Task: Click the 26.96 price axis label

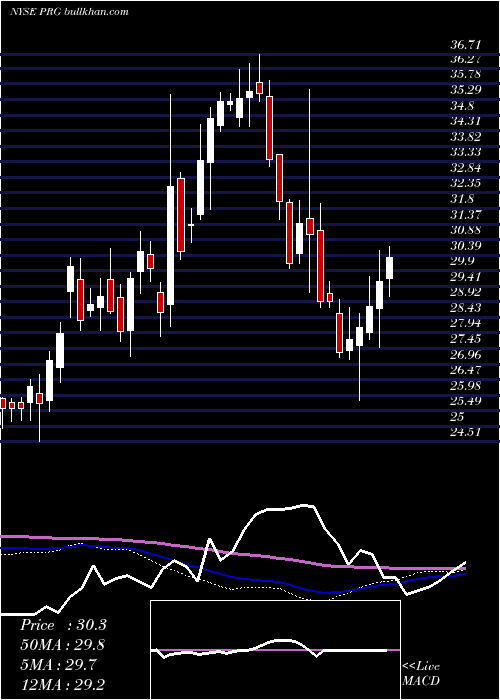Action: [x=466, y=354]
